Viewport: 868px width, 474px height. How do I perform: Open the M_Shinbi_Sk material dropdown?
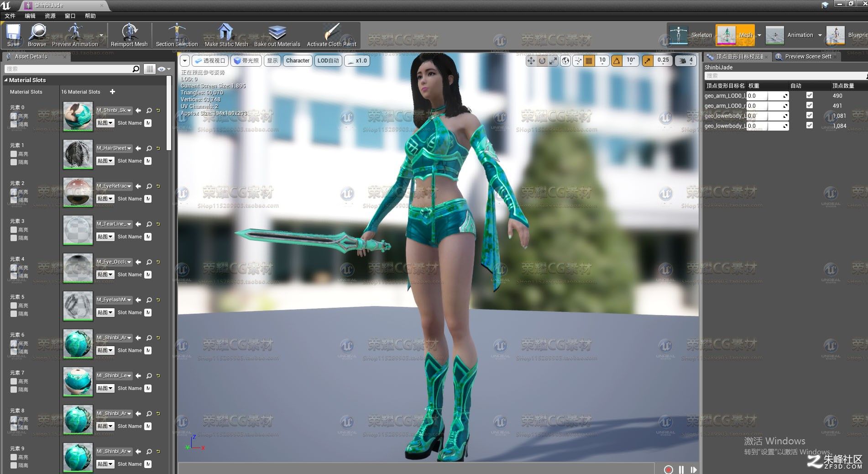(114, 110)
